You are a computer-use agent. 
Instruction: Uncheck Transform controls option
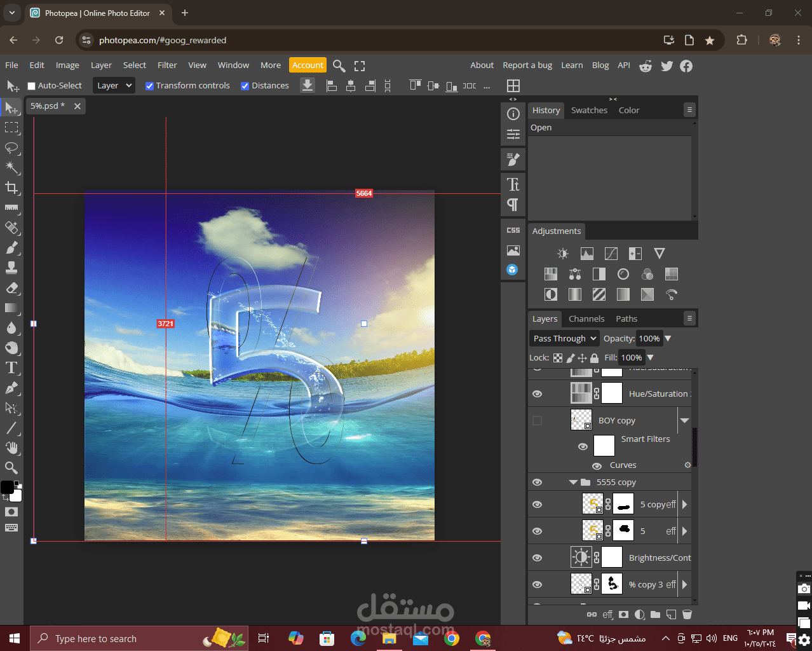[149, 86]
